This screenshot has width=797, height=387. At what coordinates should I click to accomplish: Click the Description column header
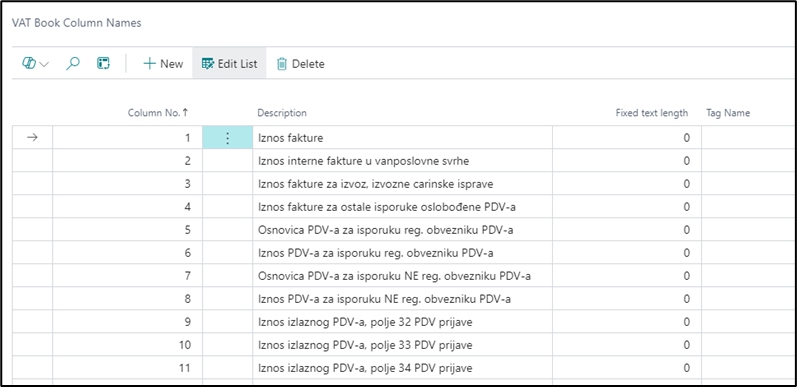(x=282, y=113)
